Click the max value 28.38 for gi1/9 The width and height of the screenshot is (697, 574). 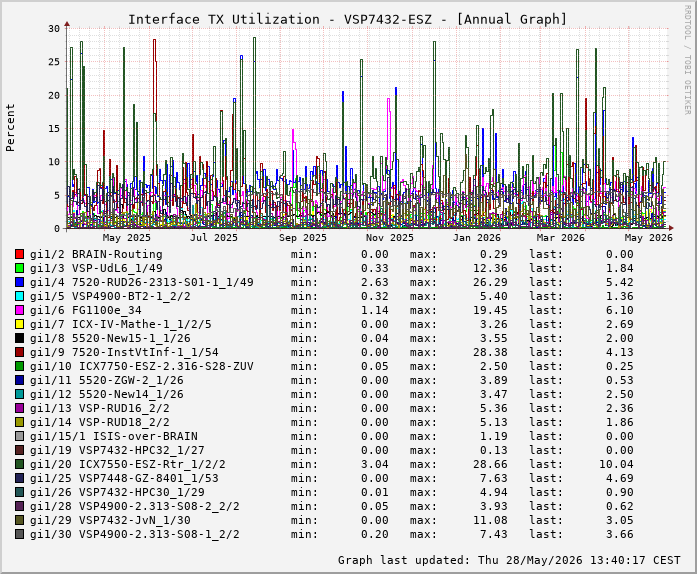[x=490, y=352]
